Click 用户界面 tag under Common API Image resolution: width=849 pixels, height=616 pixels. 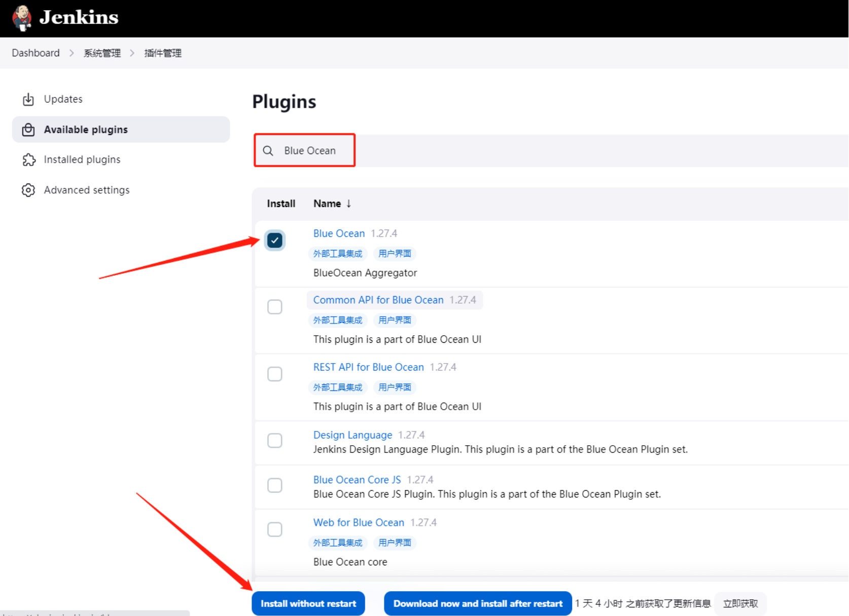coord(395,320)
